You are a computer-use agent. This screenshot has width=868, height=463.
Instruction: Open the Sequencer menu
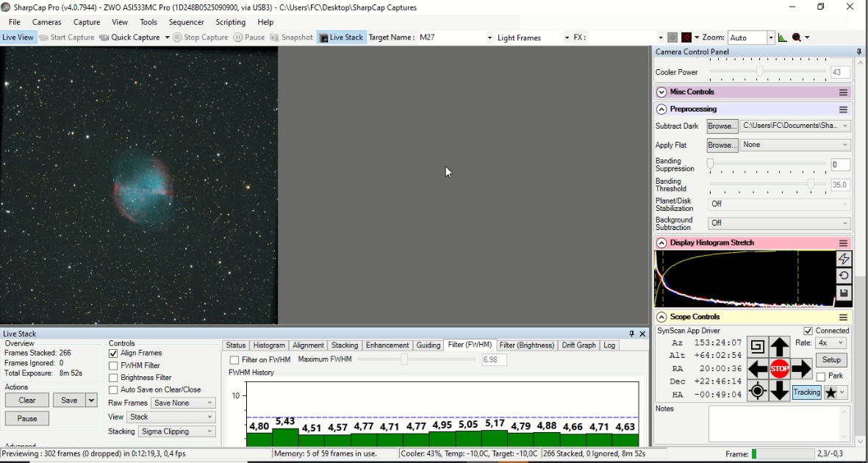click(x=186, y=22)
